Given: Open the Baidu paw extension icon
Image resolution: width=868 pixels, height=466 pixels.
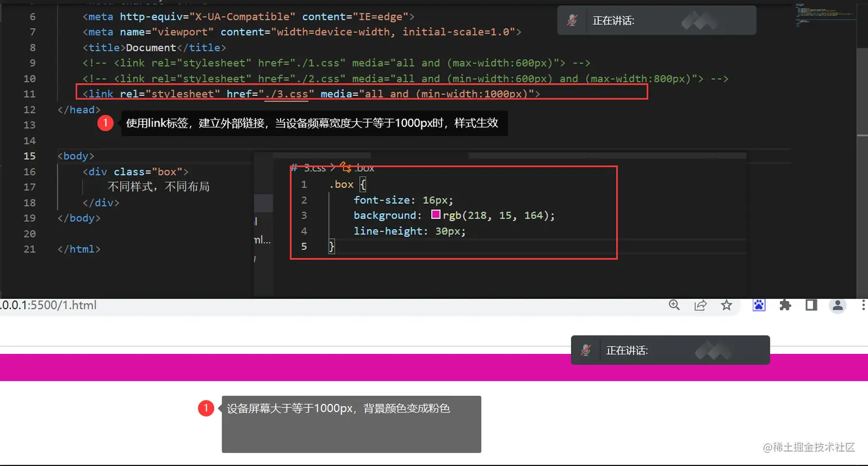Looking at the screenshot, I should (x=759, y=305).
